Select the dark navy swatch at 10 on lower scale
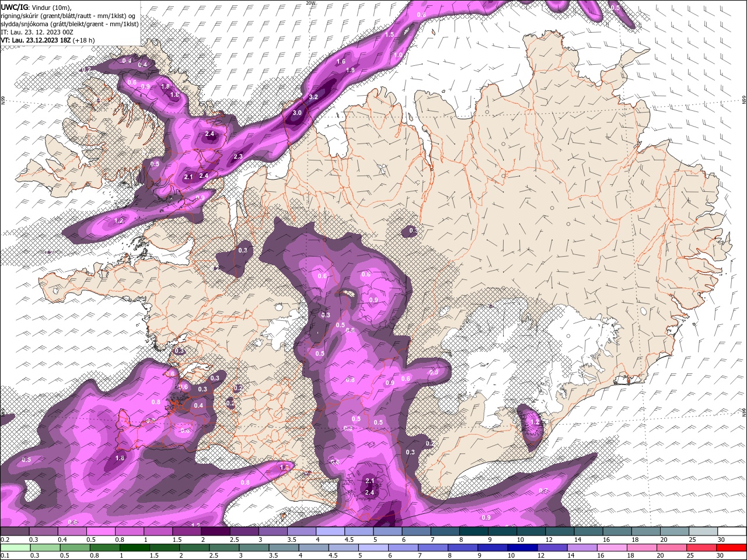 522,548
